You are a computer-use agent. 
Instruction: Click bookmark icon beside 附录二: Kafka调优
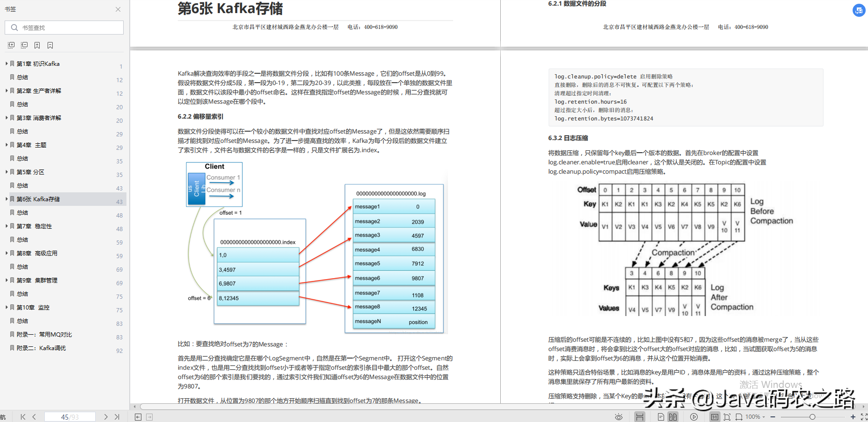tap(12, 348)
